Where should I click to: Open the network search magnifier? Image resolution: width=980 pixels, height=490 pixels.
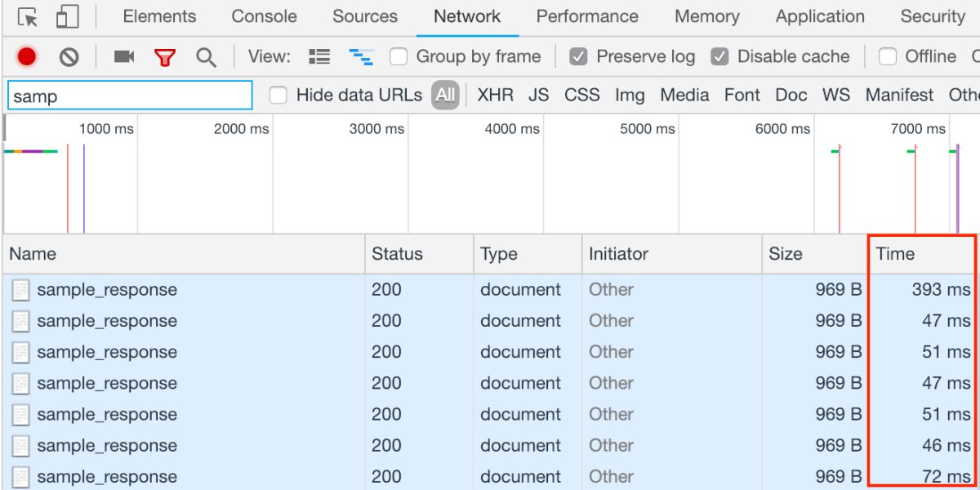[x=207, y=57]
